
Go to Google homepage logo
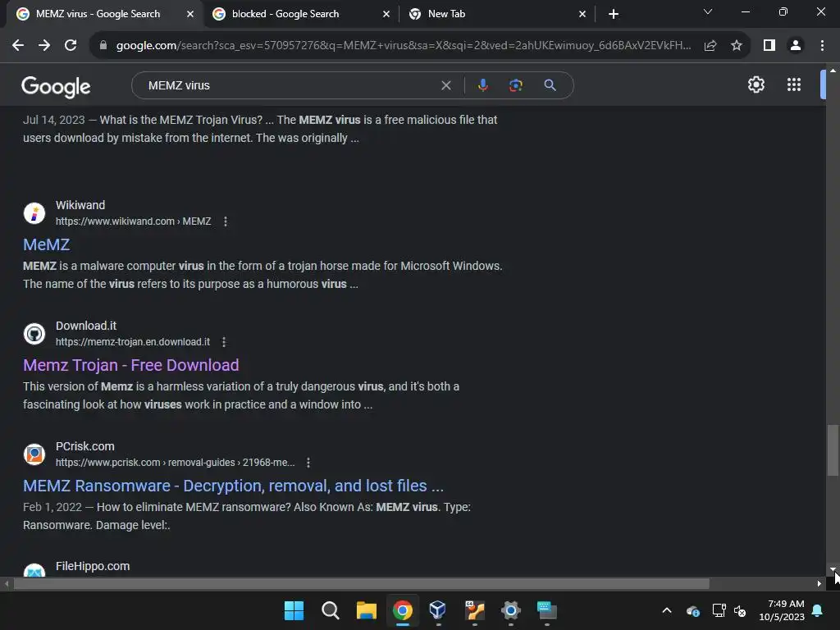56,86
